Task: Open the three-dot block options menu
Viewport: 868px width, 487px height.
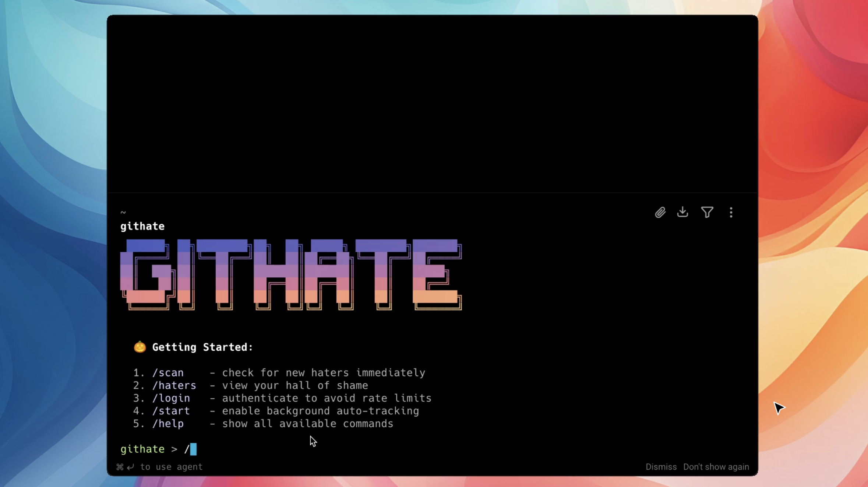Action: (731, 212)
